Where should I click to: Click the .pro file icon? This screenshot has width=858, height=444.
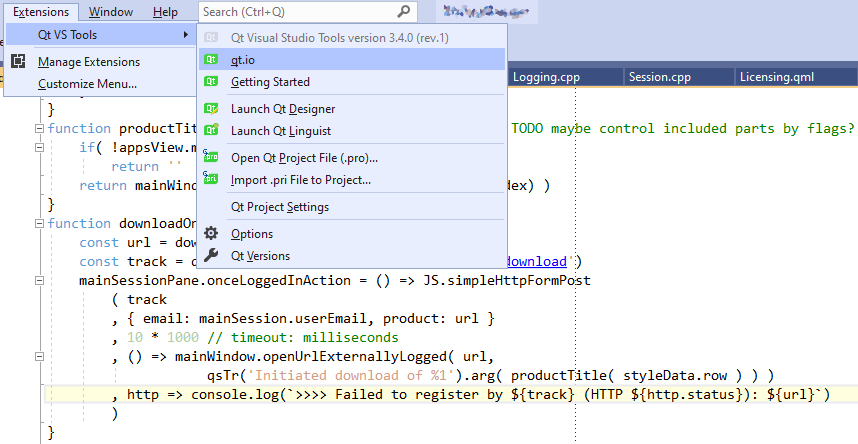pyautogui.click(x=211, y=157)
